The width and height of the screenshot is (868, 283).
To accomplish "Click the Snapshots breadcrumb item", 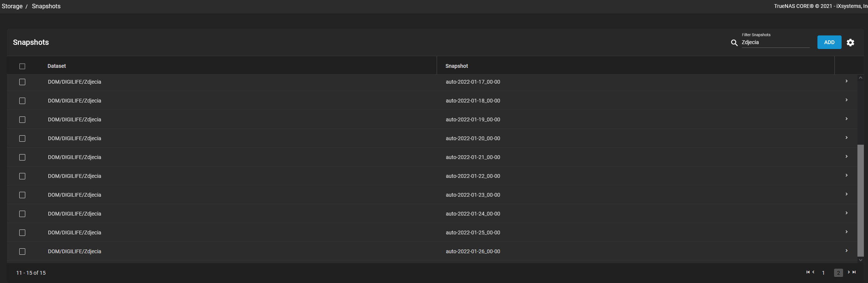I will click(46, 6).
